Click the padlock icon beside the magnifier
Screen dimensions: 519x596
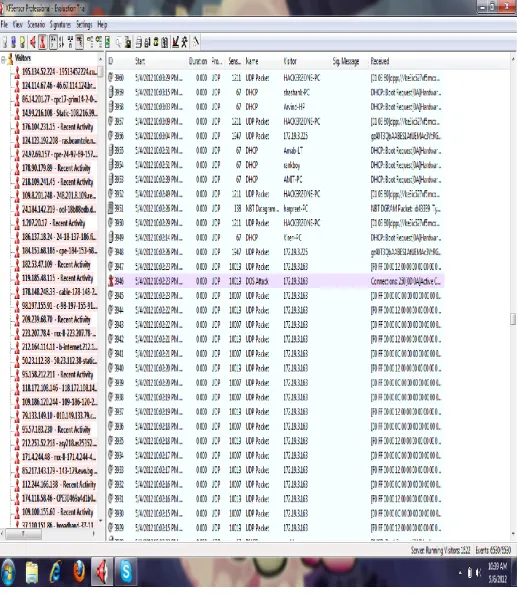128,42
